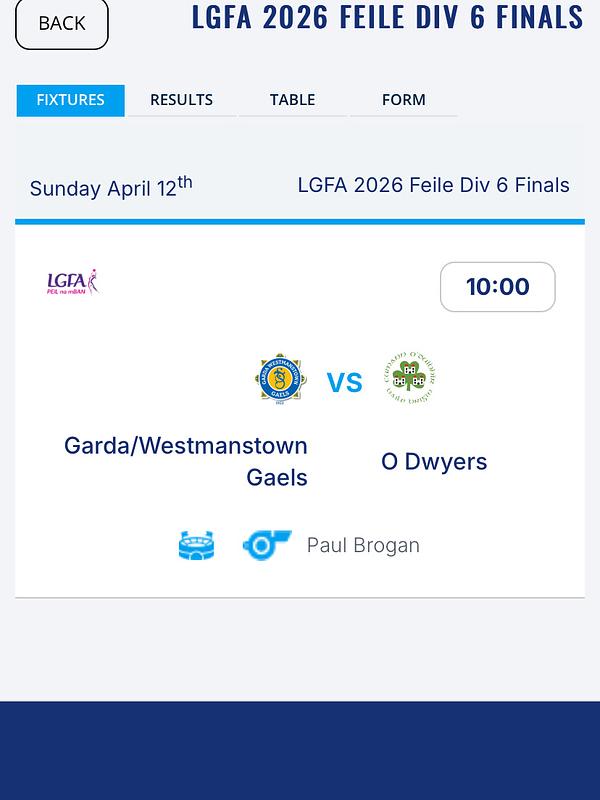Click the blue divider bar under the date
600x800 pixels.
[x=300, y=221]
